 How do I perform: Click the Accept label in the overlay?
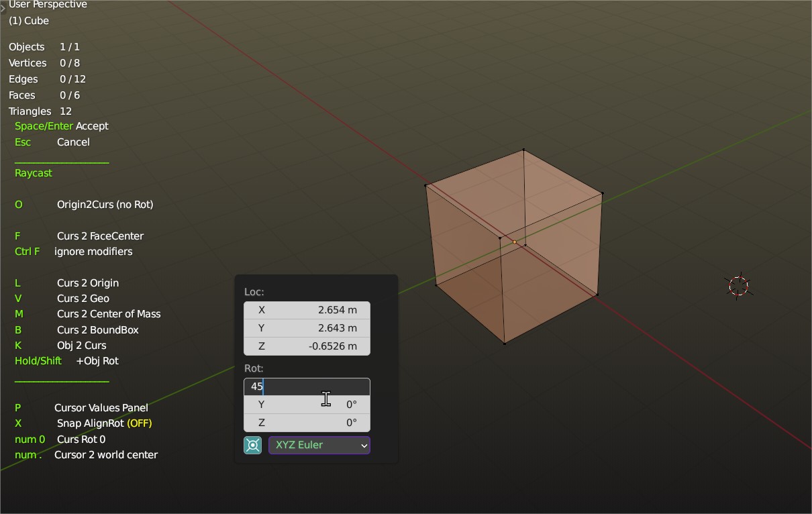pyautogui.click(x=92, y=125)
